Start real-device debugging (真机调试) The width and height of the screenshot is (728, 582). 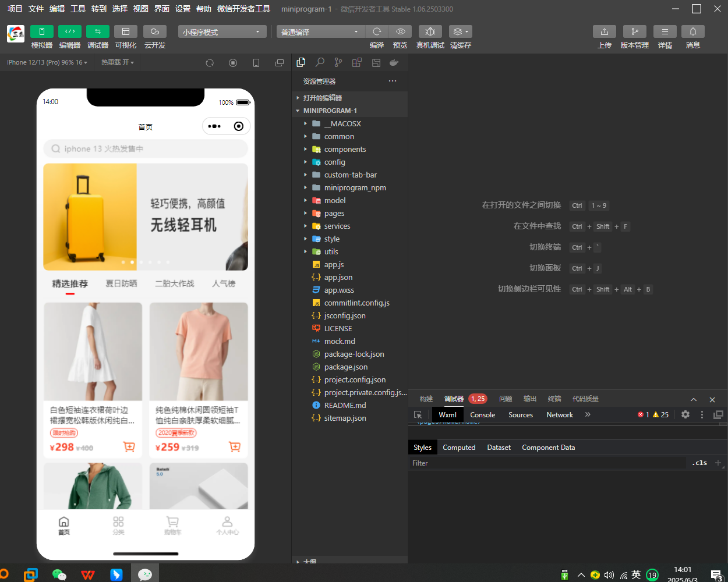tap(430, 31)
